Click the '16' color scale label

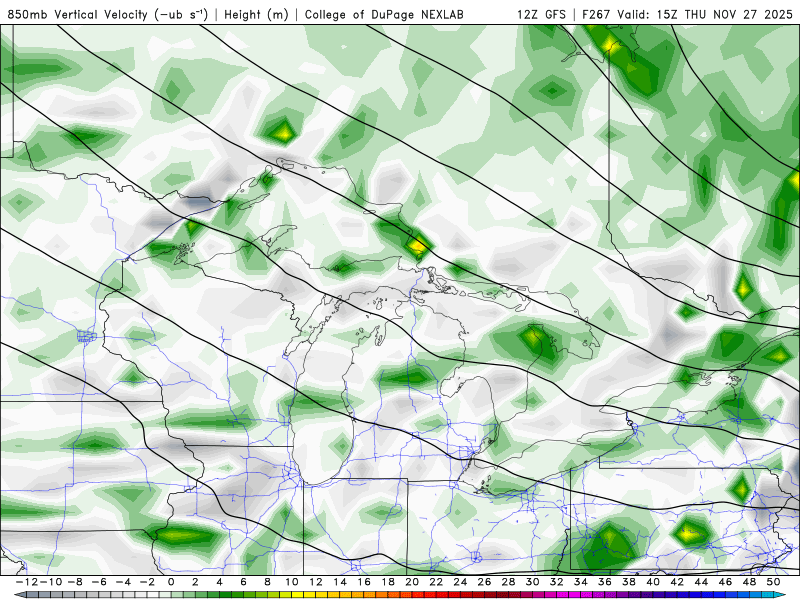(x=364, y=582)
